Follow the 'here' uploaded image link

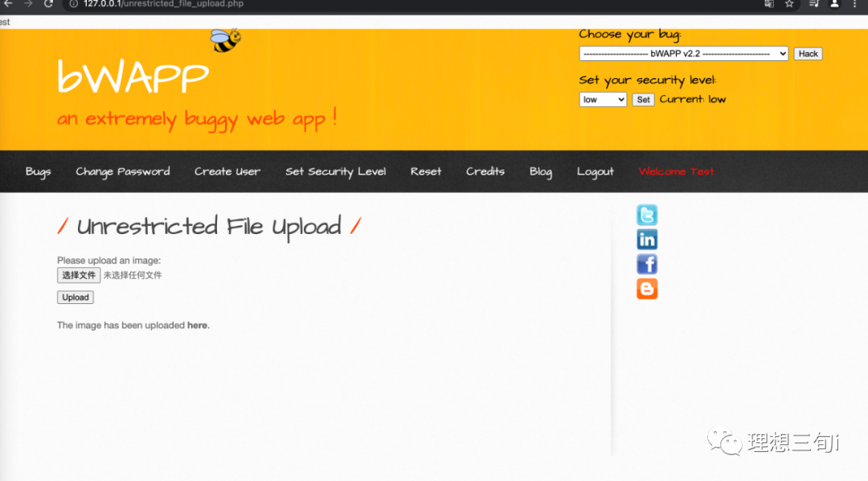pyautogui.click(x=197, y=326)
